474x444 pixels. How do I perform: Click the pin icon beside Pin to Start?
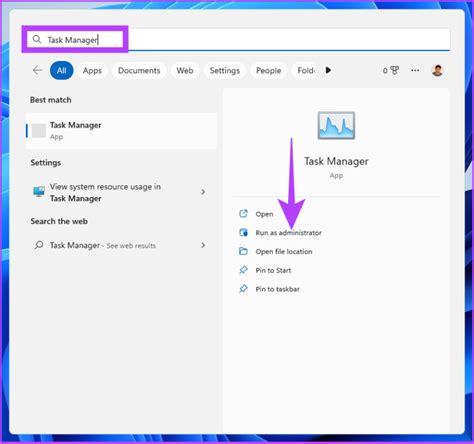[243, 270]
